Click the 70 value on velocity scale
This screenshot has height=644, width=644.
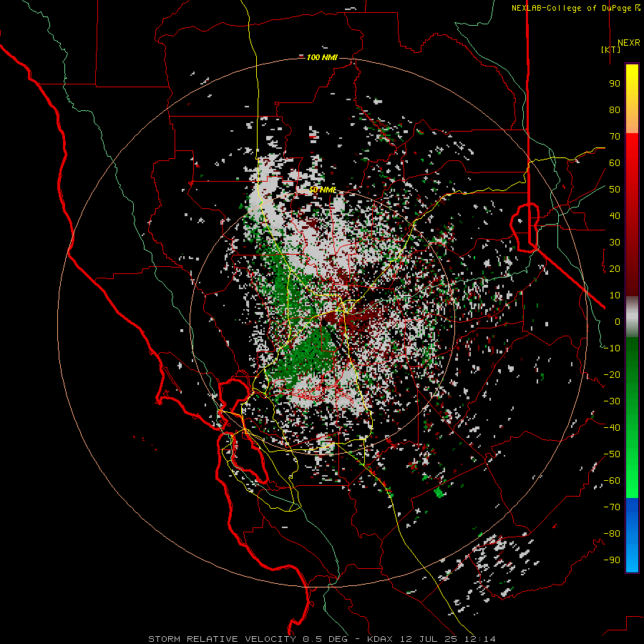[x=615, y=137]
